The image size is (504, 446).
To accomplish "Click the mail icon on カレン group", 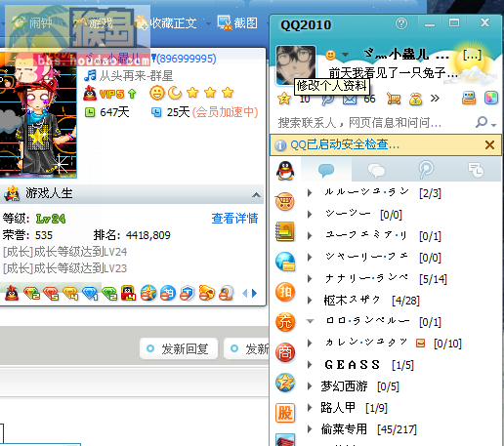I will coord(420,343).
